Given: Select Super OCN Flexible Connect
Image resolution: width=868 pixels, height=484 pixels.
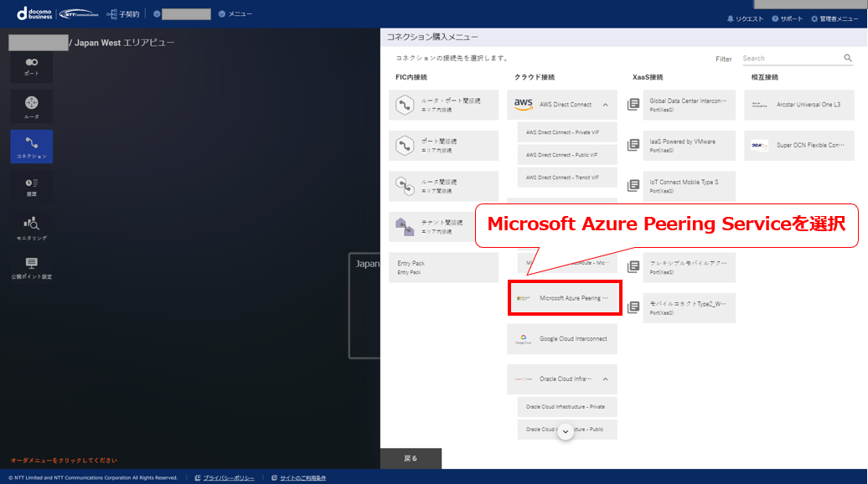Looking at the screenshot, I should click(798, 146).
